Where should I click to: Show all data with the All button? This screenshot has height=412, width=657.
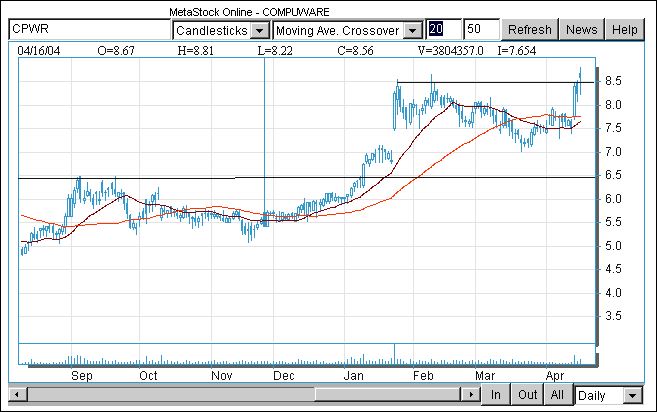click(x=557, y=395)
